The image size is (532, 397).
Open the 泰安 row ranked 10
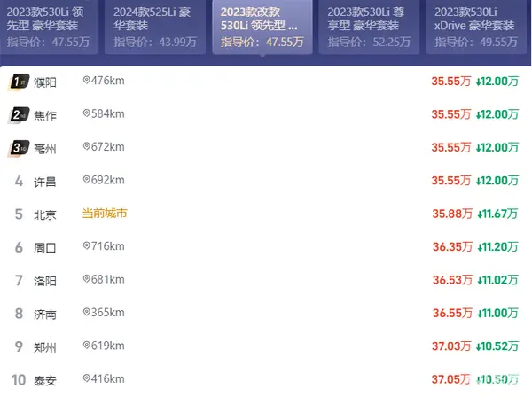point(266,379)
